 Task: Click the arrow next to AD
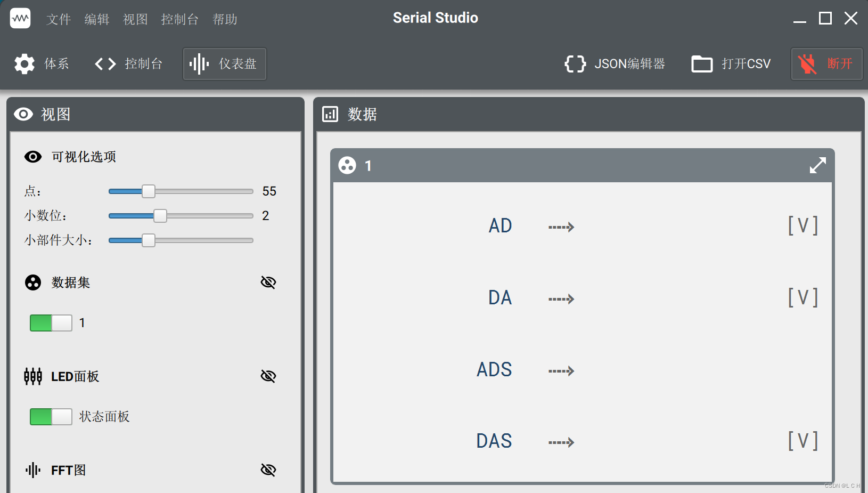coord(561,227)
